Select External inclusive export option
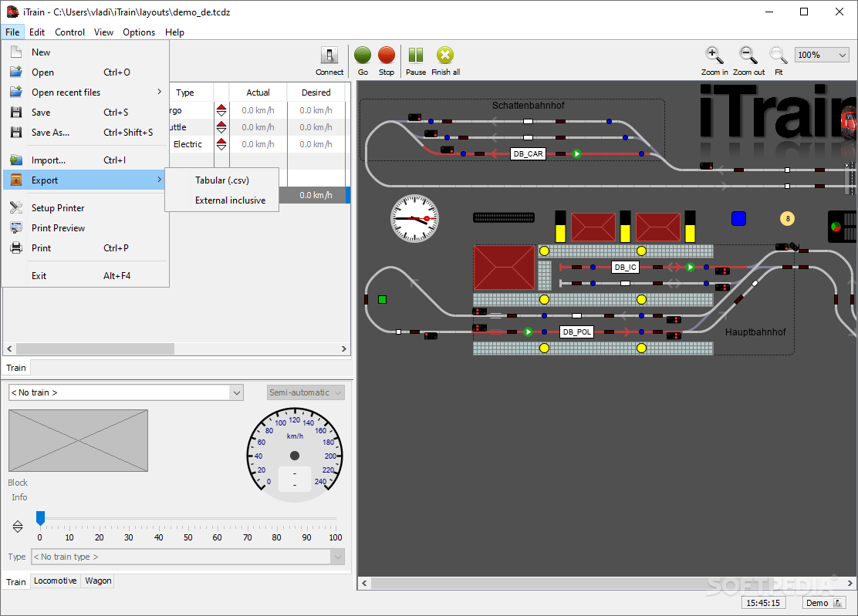The image size is (858, 616). pyautogui.click(x=222, y=200)
